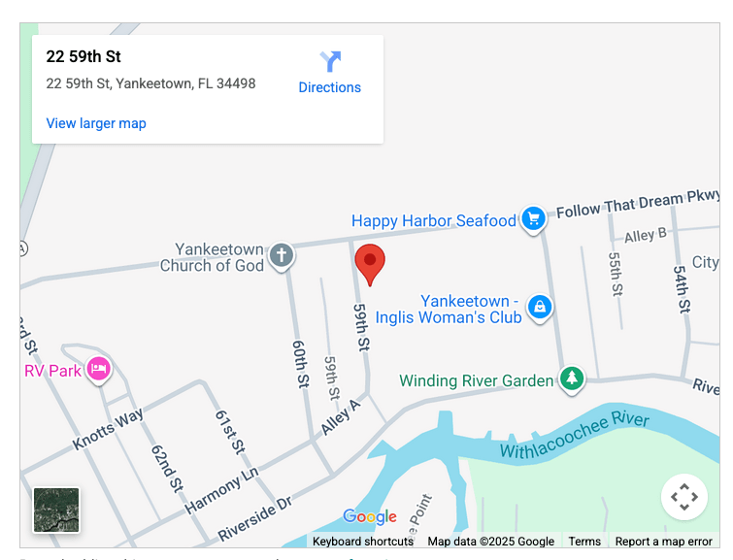The width and height of the screenshot is (733, 560).
Task: Click the Google logo on map
Action: click(x=370, y=516)
